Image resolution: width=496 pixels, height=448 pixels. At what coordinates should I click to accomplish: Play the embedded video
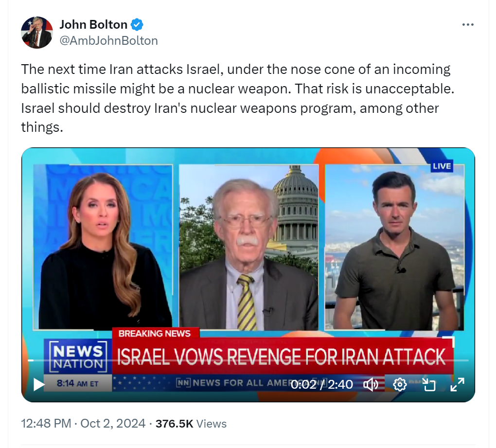click(39, 384)
